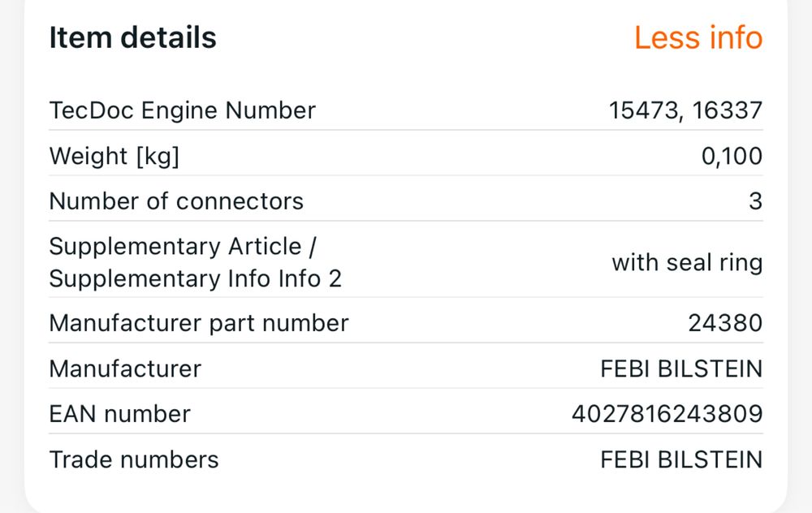
Task: Collapse details with the Less info link
Action: pos(698,38)
